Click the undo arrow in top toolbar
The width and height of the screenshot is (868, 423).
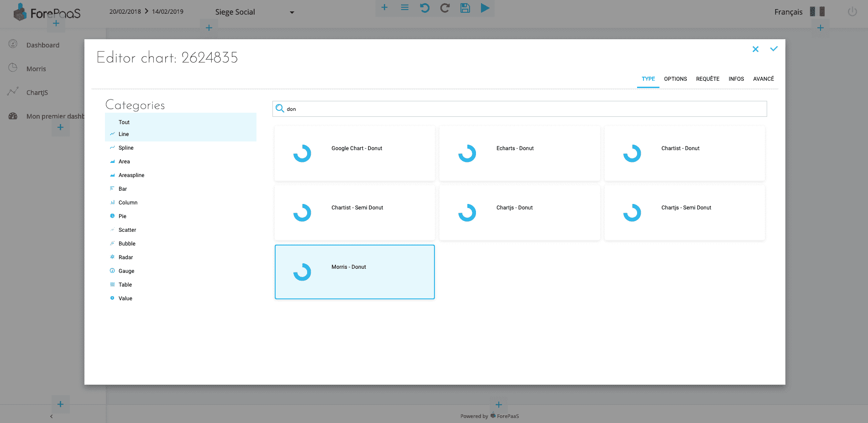tap(425, 8)
